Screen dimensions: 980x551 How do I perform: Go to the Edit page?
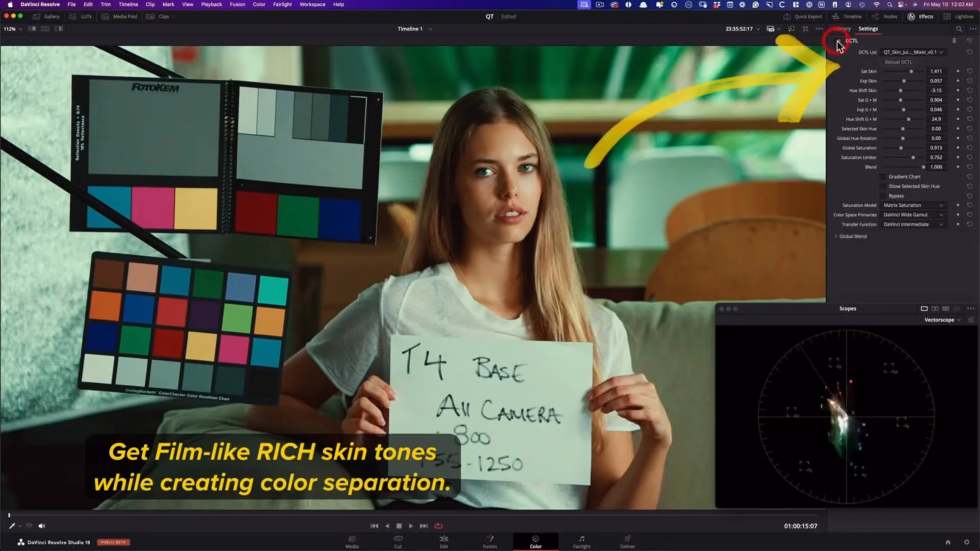[x=444, y=542]
